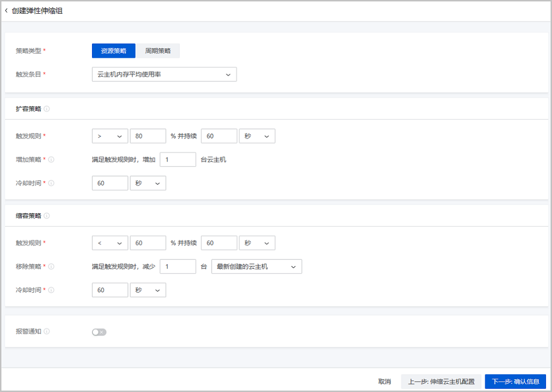
Task: Open the 扩容 触发规则 operator ">" dropdown
Action: pyautogui.click(x=110, y=136)
